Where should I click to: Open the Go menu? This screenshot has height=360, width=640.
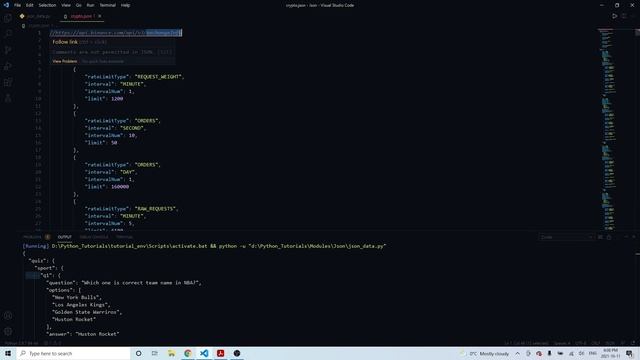pyautogui.click(x=78, y=5)
